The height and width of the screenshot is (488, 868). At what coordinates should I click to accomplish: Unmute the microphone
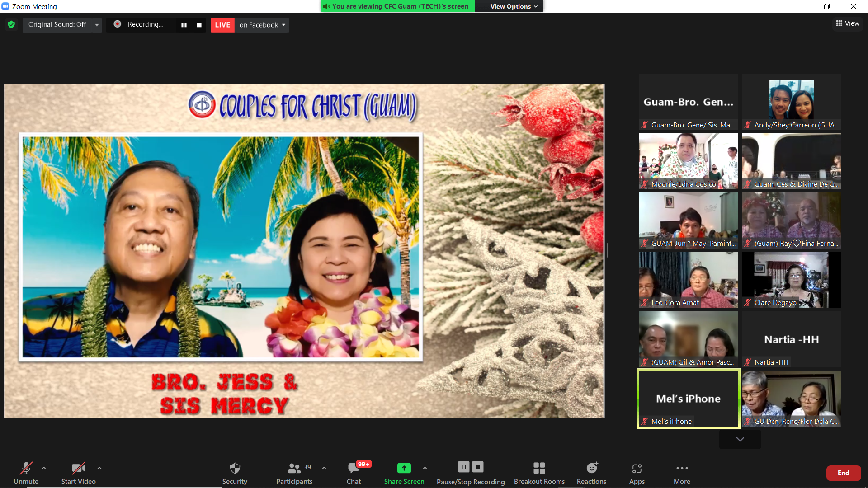pyautogui.click(x=26, y=473)
